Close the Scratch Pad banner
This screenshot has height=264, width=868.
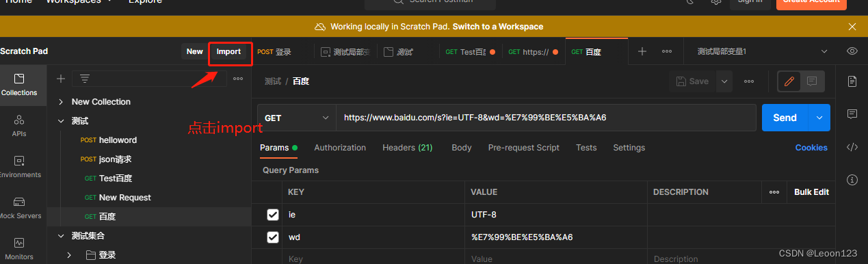852,27
